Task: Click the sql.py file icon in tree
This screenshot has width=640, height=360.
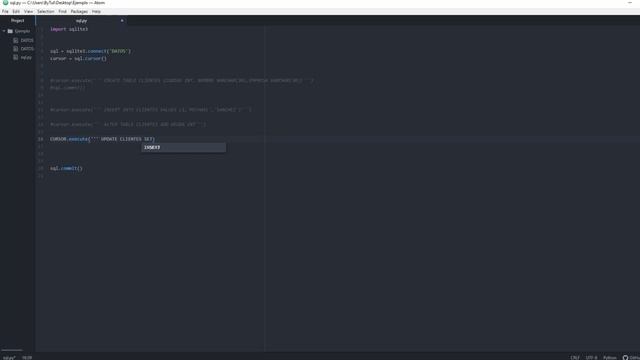Action: click(x=16, y=58)
